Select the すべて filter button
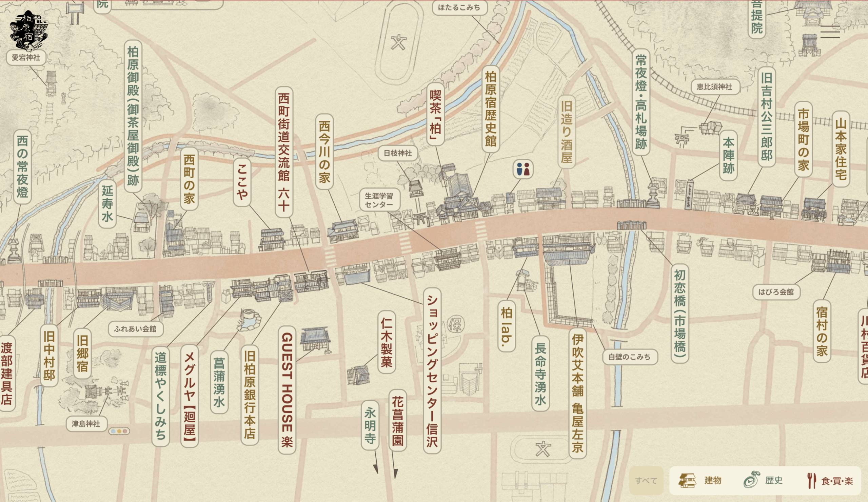This screenshot has height=502, width=868. pos(646,480)
